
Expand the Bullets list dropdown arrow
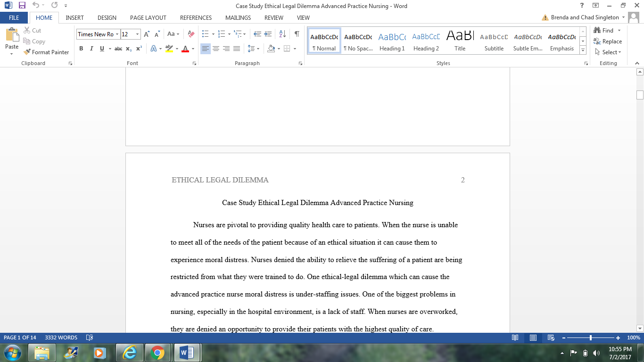point(213,34)
